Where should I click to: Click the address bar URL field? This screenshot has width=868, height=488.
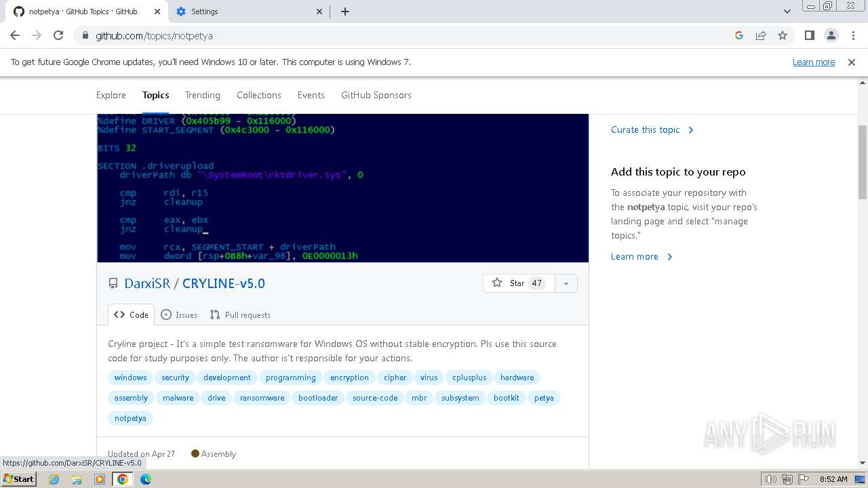click(407, 35)
